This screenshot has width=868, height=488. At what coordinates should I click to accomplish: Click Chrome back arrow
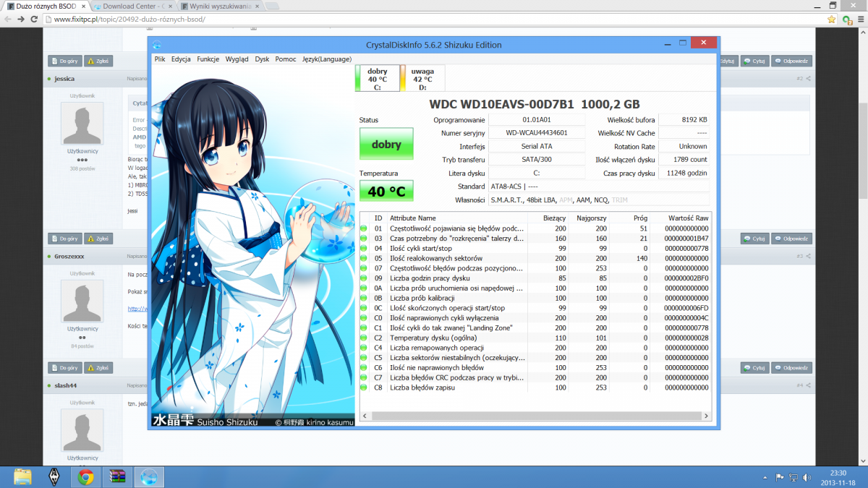click(9, 20)
